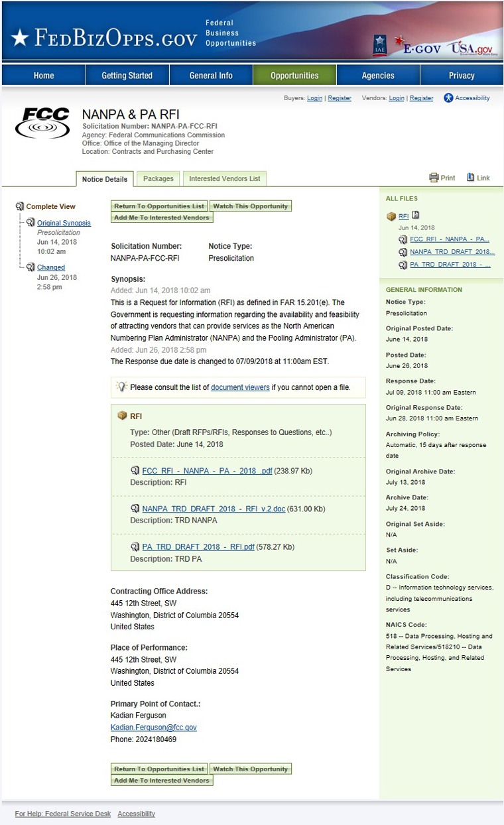Open the Opportunities navigation menu
Screen dimensions: 504x825
click(x=294, y=76)
